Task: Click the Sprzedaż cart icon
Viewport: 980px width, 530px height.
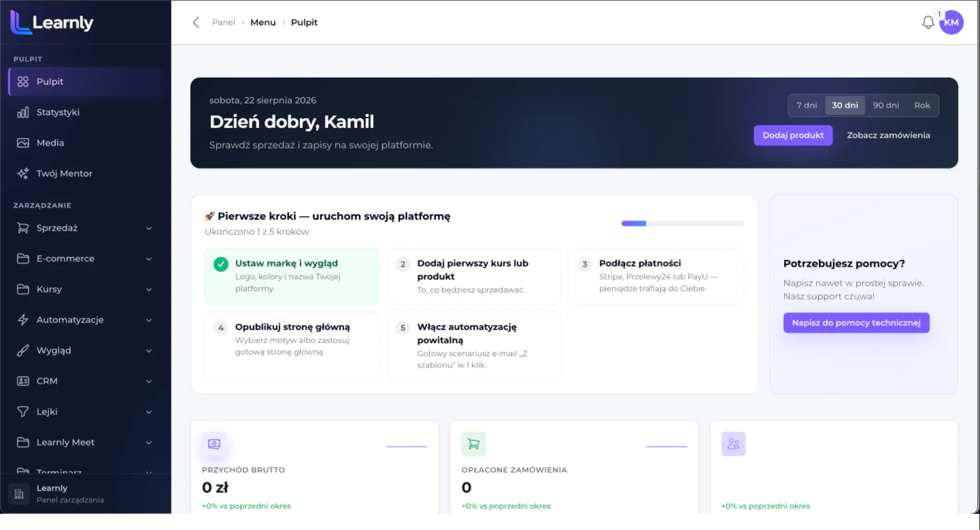Action: [x=23, y=228]
